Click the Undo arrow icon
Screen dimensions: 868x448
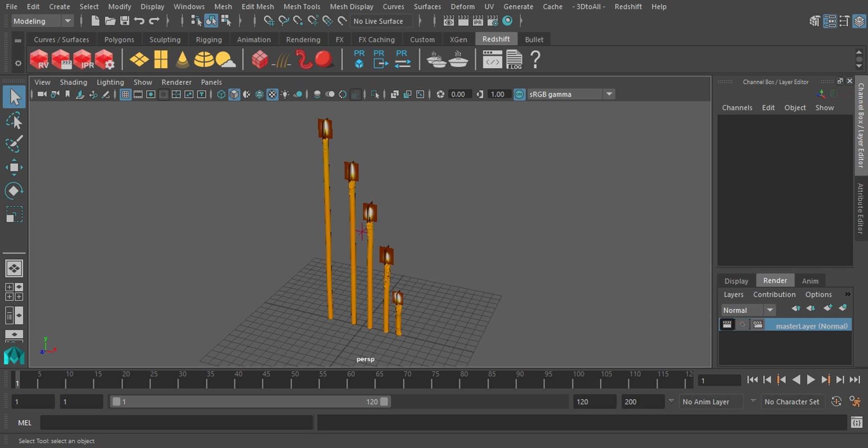pos(139,21)
